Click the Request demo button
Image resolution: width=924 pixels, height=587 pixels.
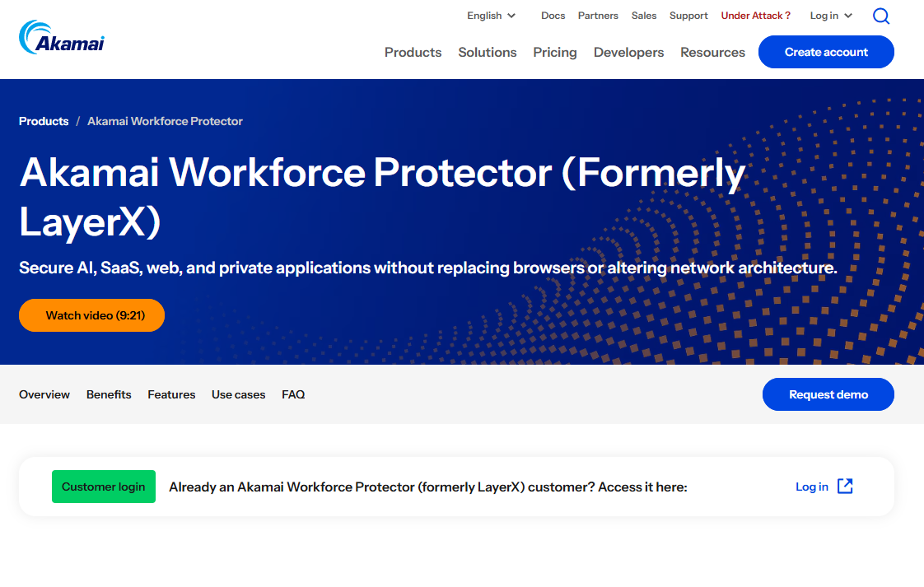click(x=828, y=394)
